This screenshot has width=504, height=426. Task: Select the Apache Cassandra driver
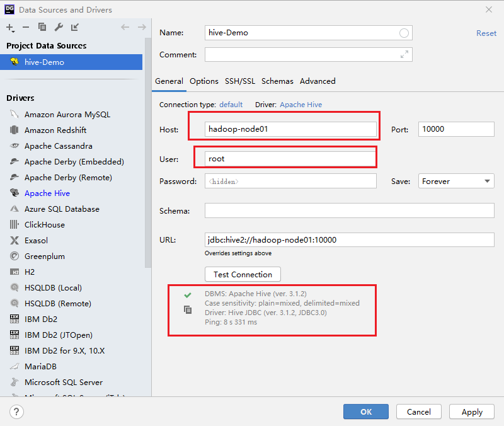(x=58, y=146)
